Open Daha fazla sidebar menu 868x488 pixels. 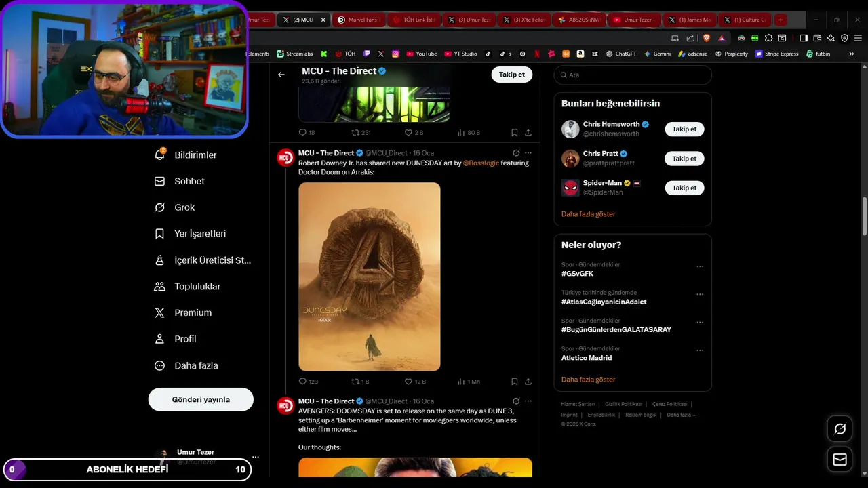click(186, 365)
